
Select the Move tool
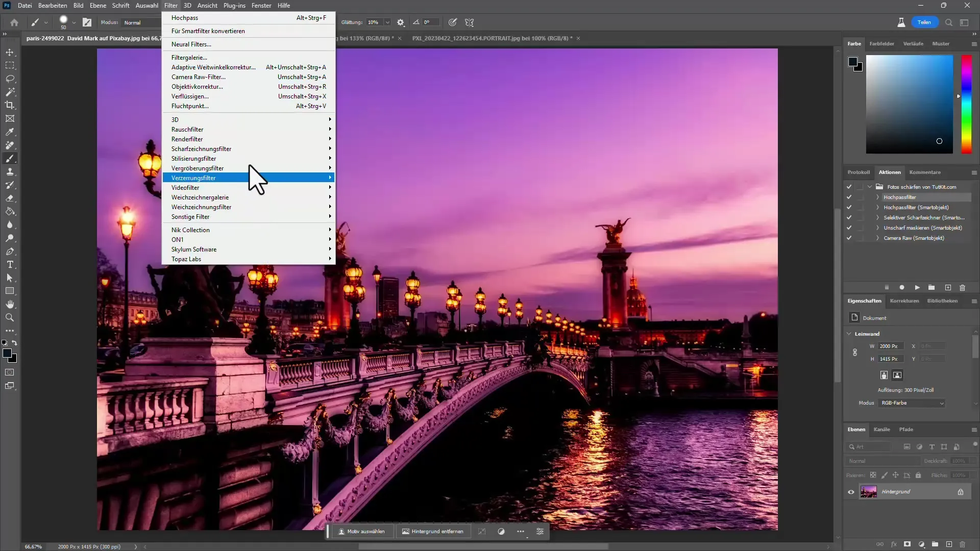click(x=10, y=53)
